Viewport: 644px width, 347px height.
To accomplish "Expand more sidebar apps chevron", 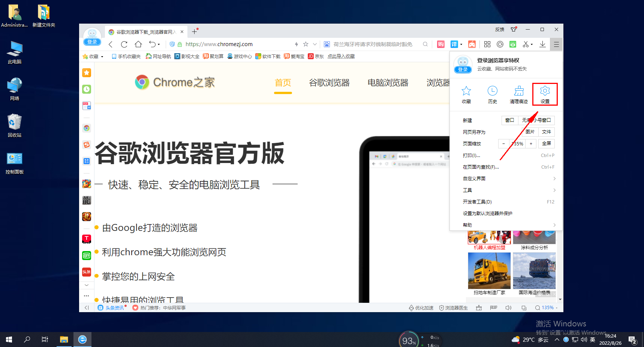I will coord(87,285).
